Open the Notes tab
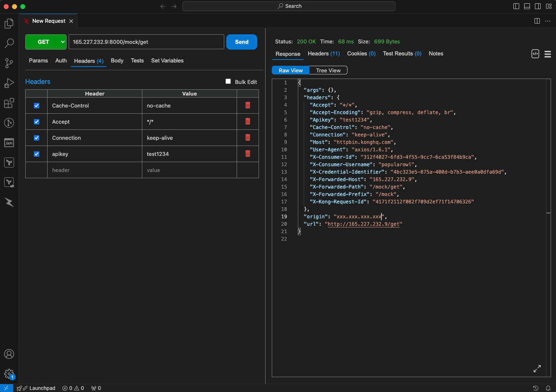 coord(436,53)
